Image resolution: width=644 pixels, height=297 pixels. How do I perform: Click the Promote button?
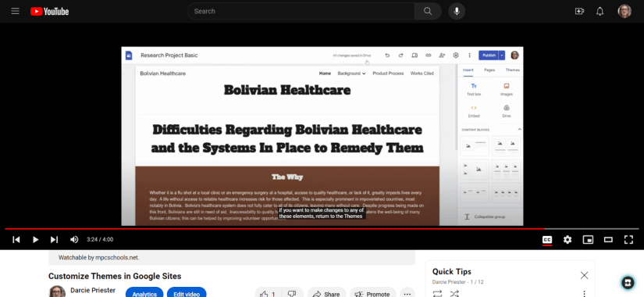(x=372, y=293)
